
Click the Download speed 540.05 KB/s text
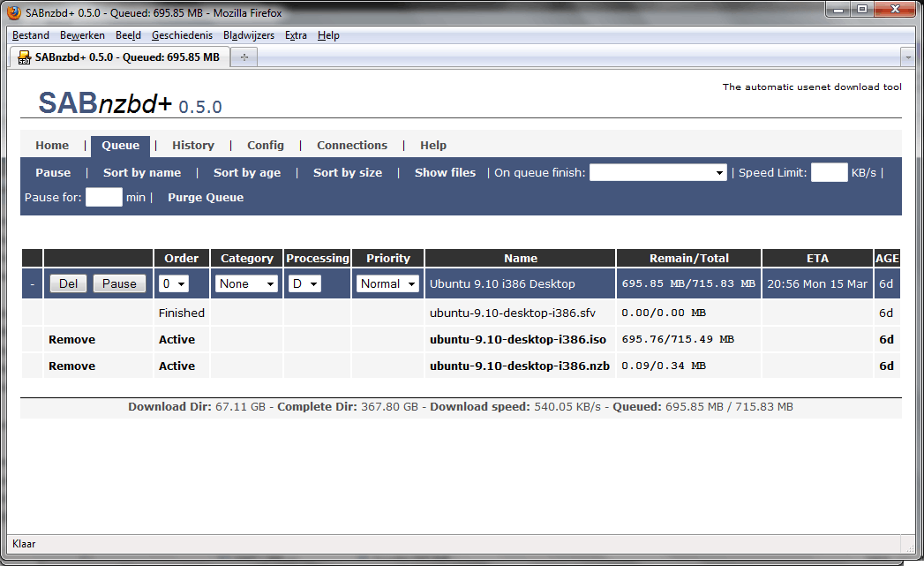pos(515,407)
